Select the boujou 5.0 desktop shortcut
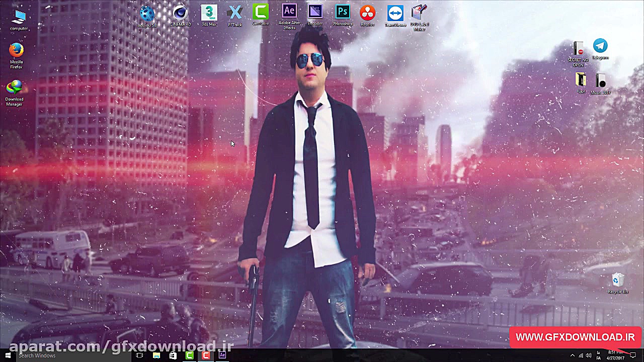Viewport: 644px width, 362px height. pos(147,15)
